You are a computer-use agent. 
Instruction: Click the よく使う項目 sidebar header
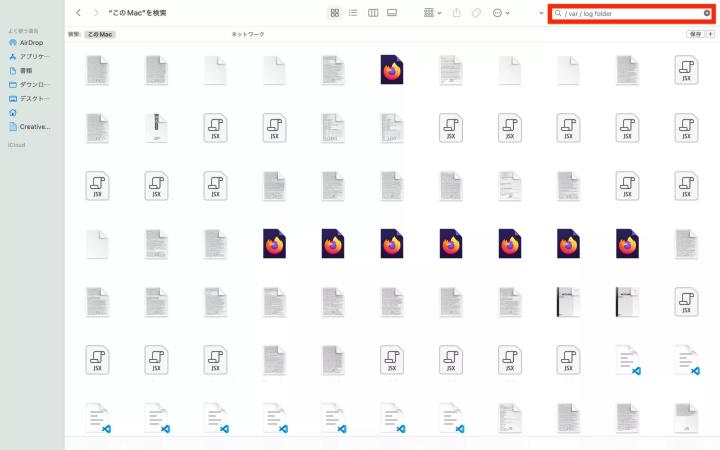tap(23, 31)
